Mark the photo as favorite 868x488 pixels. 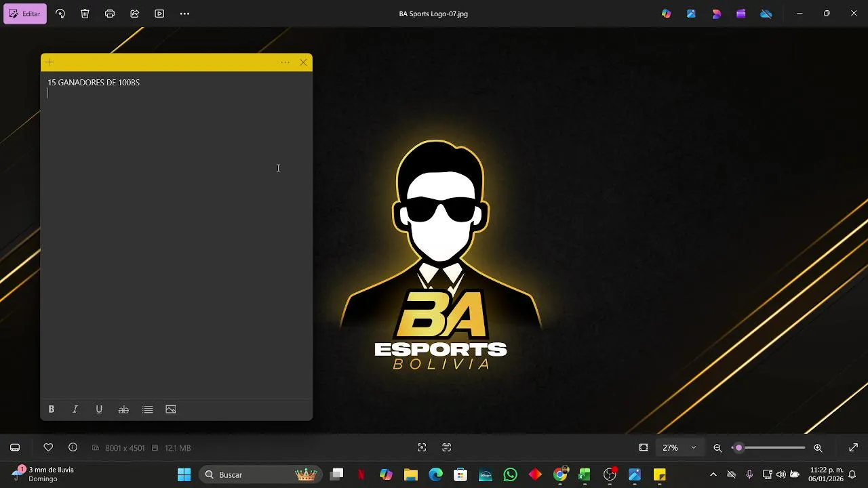coord(48,447)
